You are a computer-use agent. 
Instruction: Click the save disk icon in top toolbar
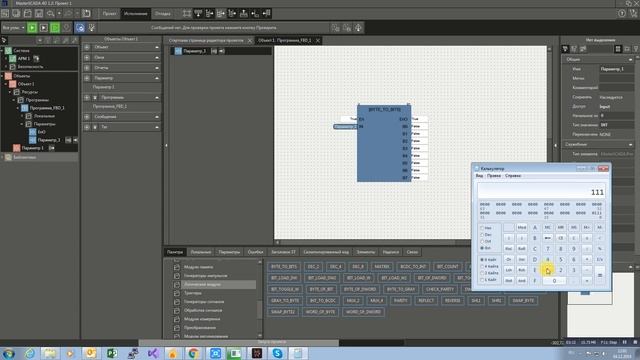tap(39, 13)
